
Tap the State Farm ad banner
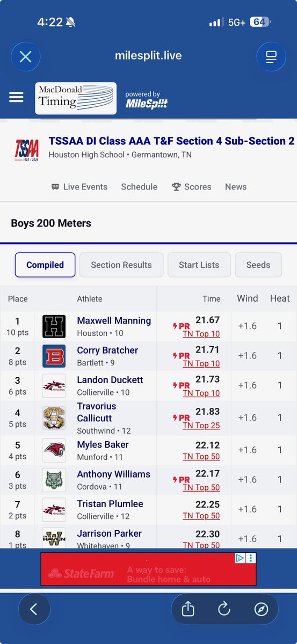click(x=148, y=569)
